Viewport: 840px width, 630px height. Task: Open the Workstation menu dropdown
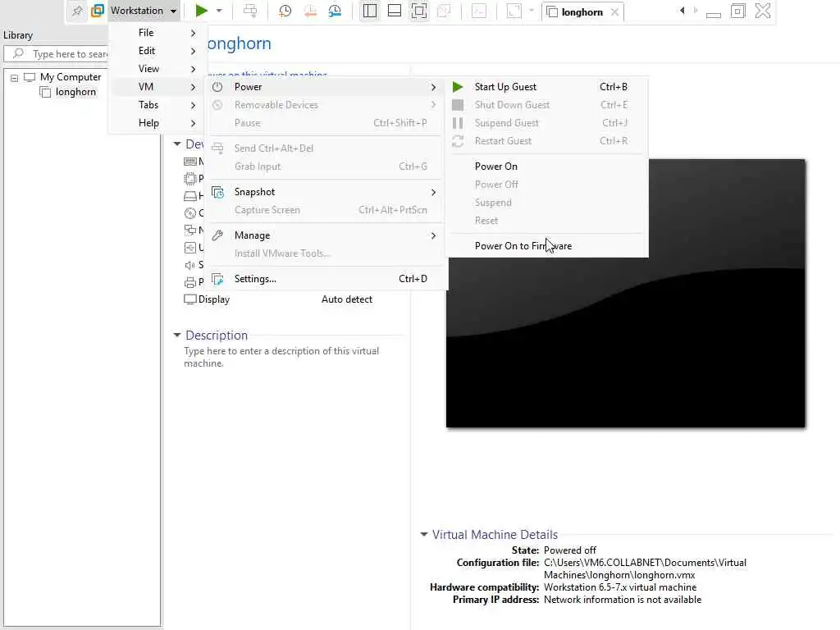pyautogui.click(x=144, y=11)
